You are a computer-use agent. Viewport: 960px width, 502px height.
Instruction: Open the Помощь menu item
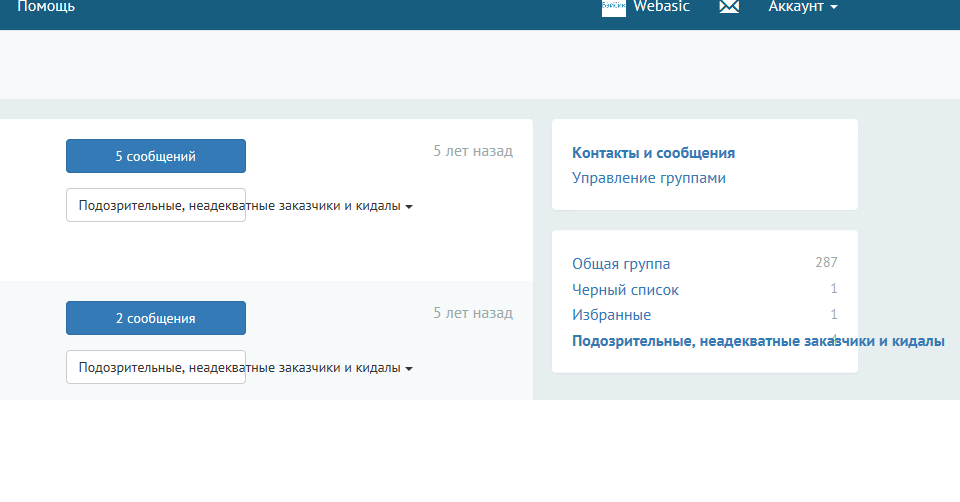click(x=46, y=7)
